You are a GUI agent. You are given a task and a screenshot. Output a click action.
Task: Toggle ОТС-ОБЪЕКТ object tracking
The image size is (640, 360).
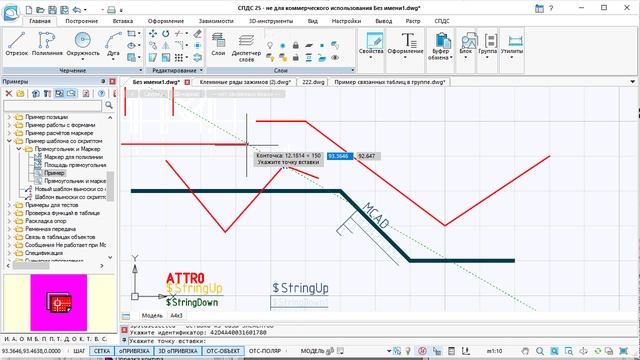[223, 351]
